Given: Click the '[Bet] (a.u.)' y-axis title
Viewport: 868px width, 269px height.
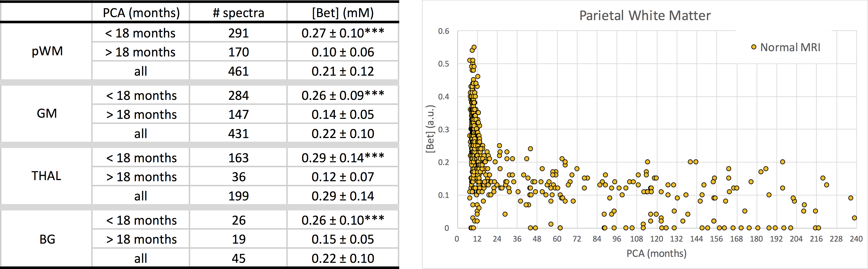Looking at the screenshot, I should [430, 129].
